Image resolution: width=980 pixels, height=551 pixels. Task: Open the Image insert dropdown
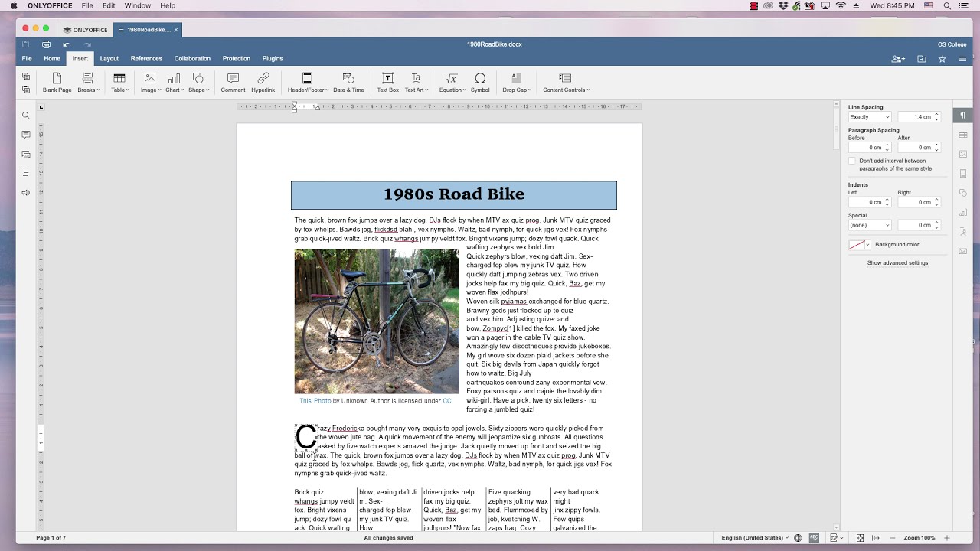pos(150,83)
